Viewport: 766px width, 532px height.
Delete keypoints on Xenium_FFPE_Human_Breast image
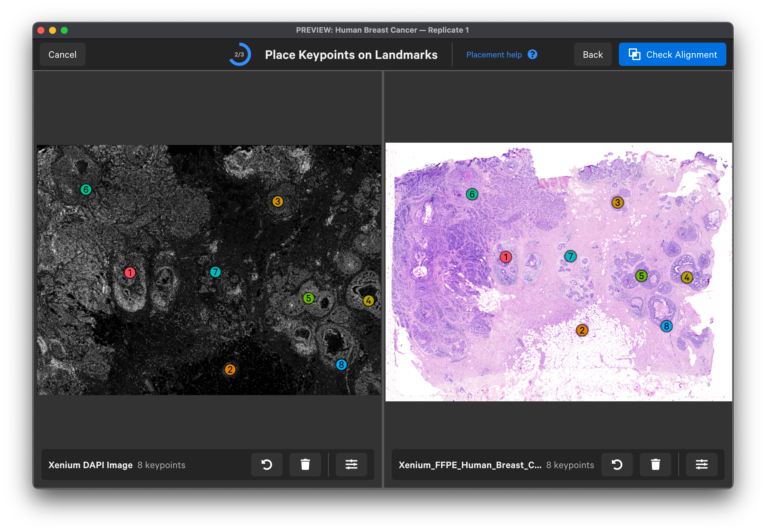pos(655,465)
